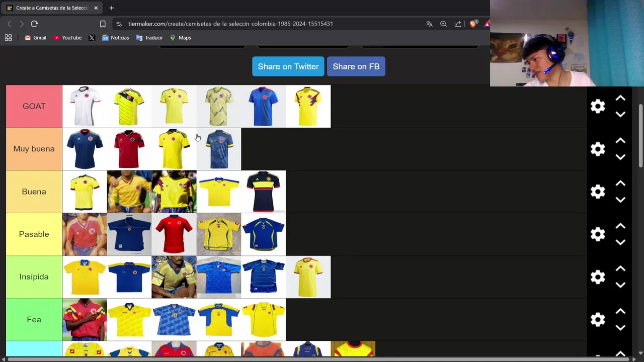The image size is (644, 362).
Task: Open settings gear for Fea row
Action: point(598,320)
